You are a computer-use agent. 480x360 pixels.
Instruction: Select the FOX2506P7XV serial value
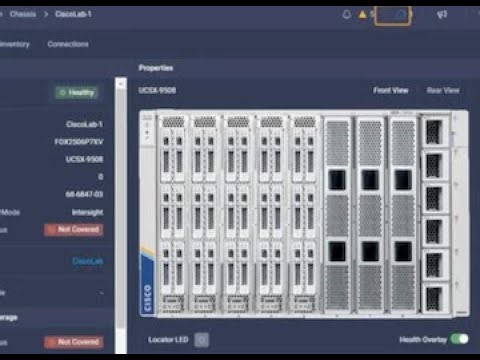point(79,142)
